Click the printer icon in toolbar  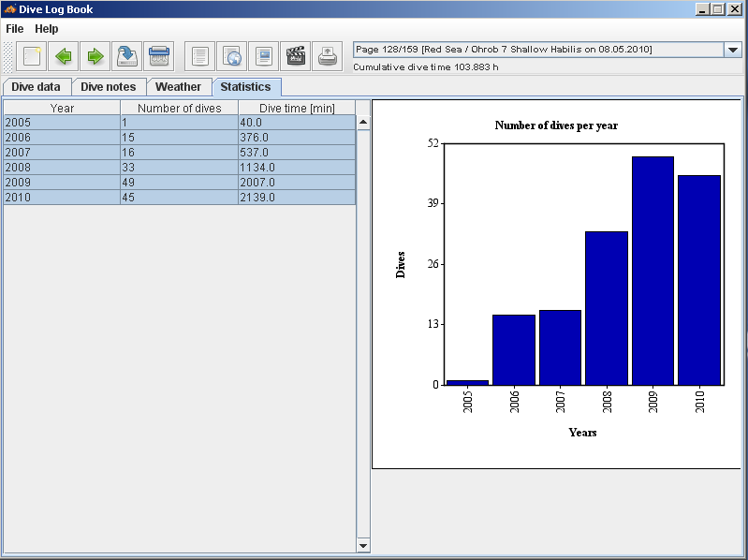click(328, 56)
